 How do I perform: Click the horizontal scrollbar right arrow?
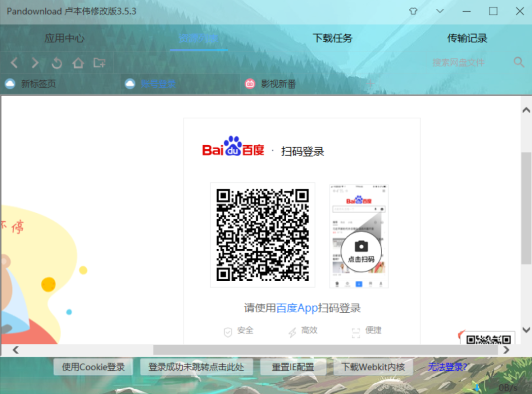pos(506,350)
